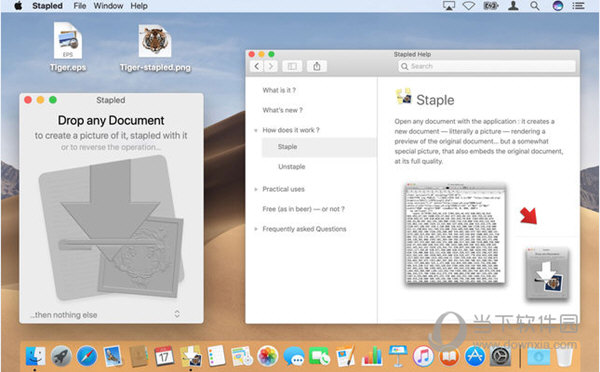Screen dimensions: 600x372
Task: Open the share button in help toolbar
Action: [316, 66]
